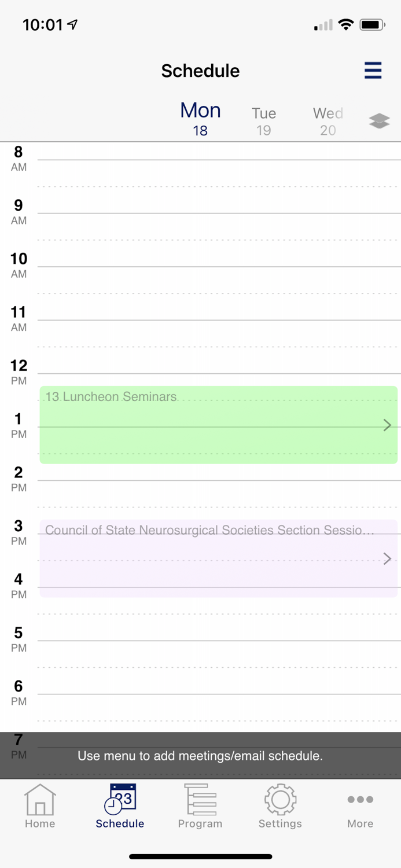
Task: Tap the battery status indicator
Action: coord(372,25)
